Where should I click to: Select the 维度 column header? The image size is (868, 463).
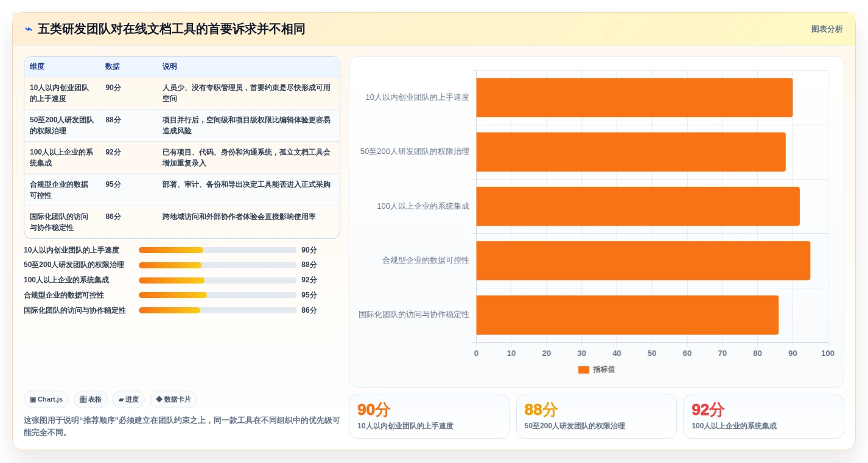tap(37, 66)
